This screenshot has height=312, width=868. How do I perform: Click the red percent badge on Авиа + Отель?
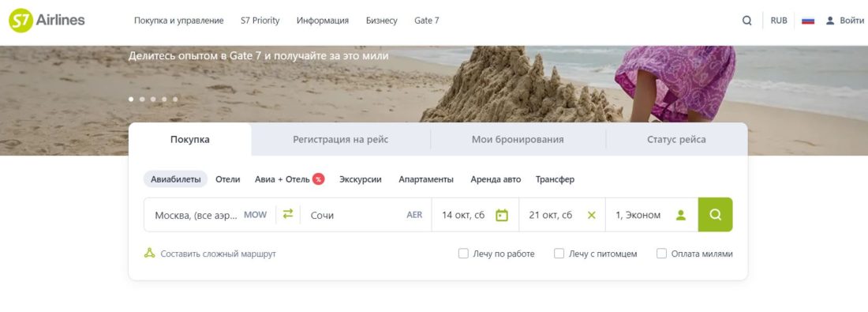(x=318, y=179)
